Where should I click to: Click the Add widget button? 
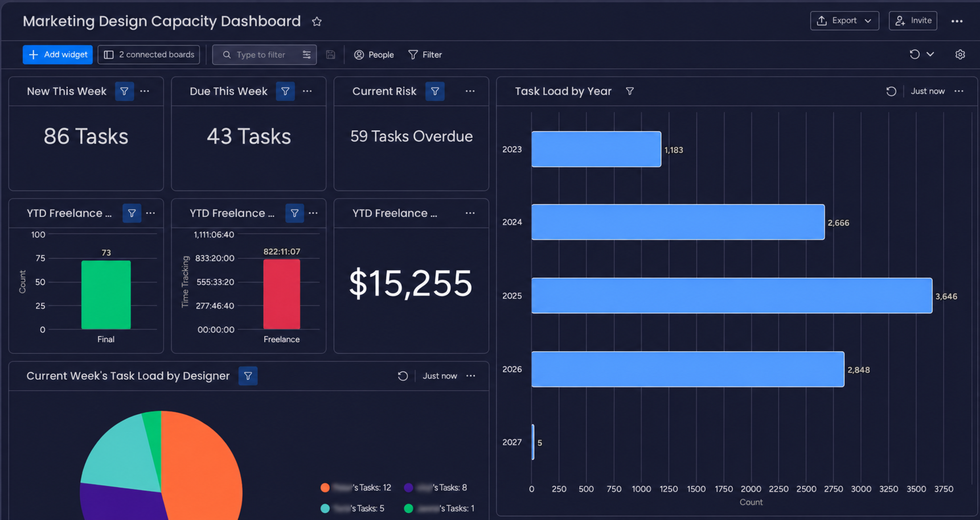click(x=58, y=55)
